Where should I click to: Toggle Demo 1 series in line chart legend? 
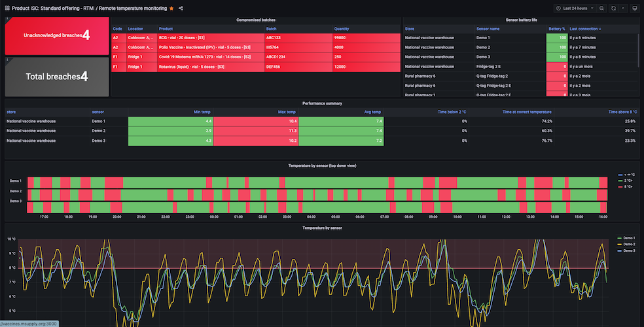[629, 238]
